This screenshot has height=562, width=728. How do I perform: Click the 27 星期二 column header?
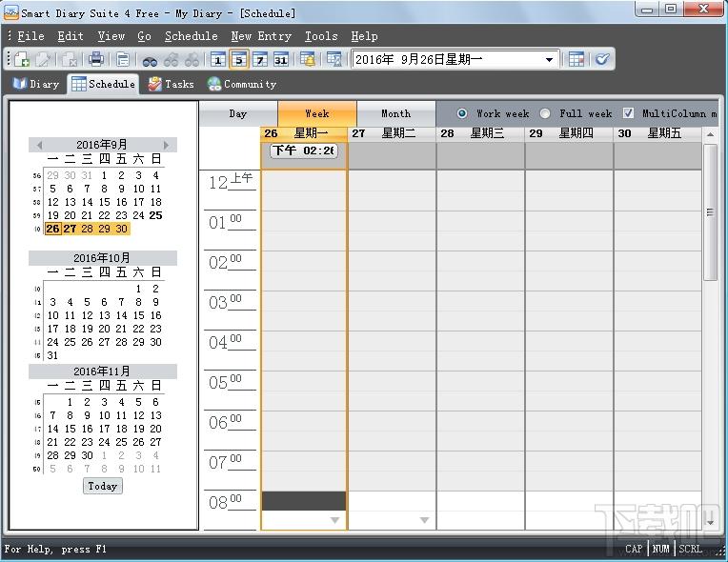coord(392,133)
